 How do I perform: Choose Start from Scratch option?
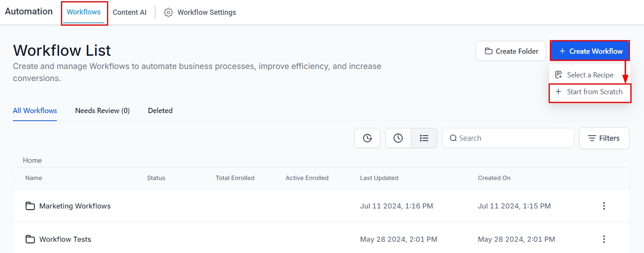(x=590, y=92)
